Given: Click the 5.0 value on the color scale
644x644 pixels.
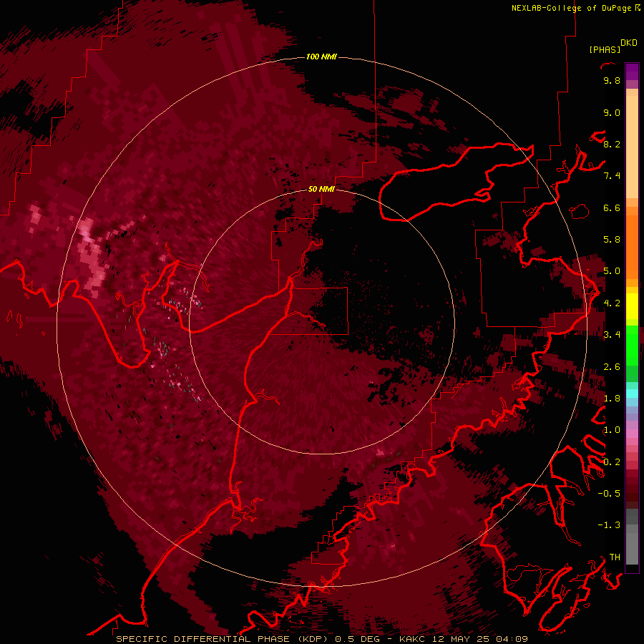Looking at the screenshot, I should click(x=612, y=271).
